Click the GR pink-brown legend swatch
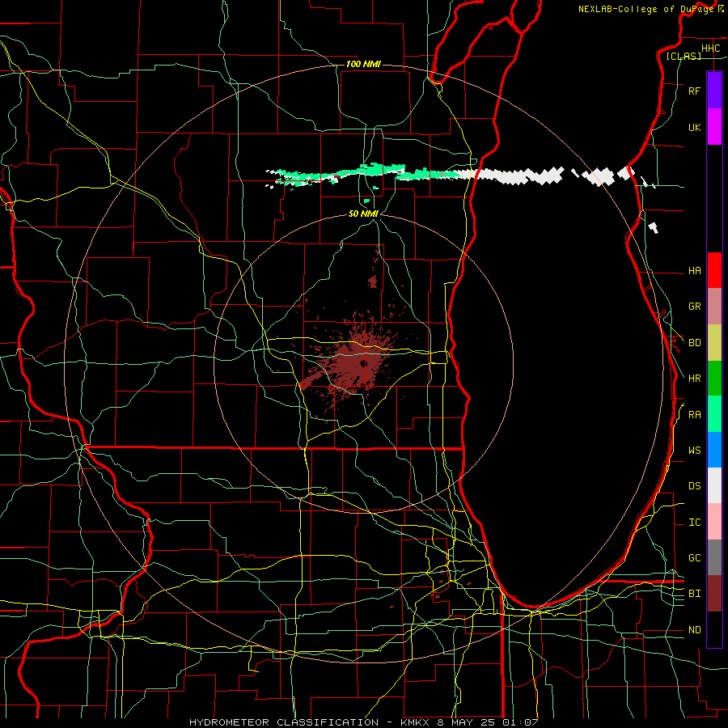 click(x=714, y=307)
